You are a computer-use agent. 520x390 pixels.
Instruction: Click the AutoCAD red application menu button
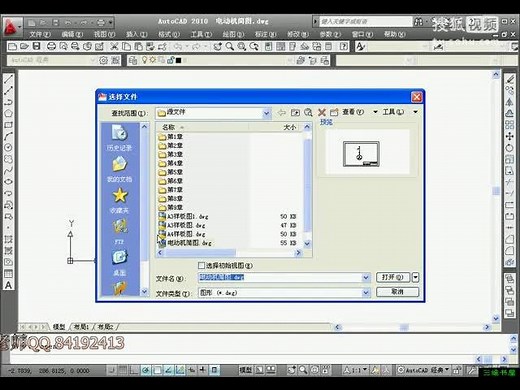click(11, 27)
